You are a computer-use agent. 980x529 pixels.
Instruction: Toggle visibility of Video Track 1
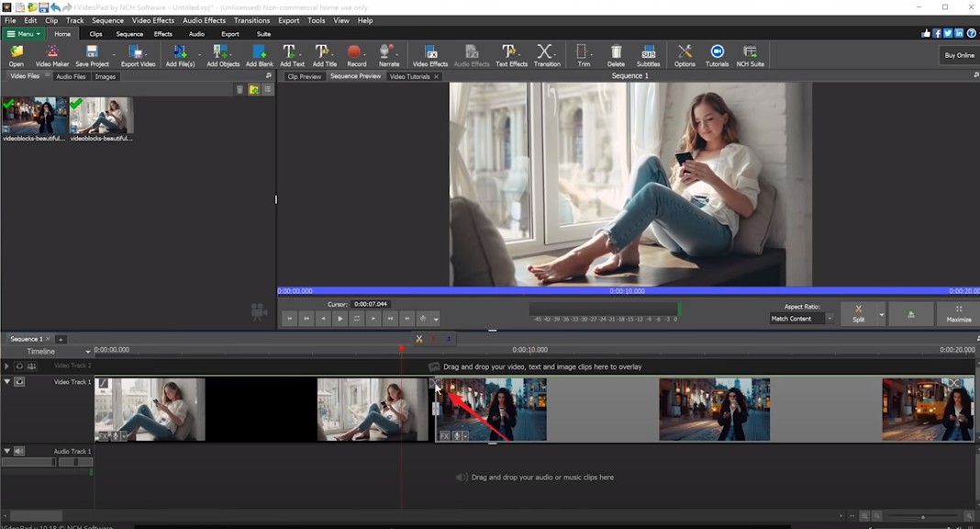[19, 381]
